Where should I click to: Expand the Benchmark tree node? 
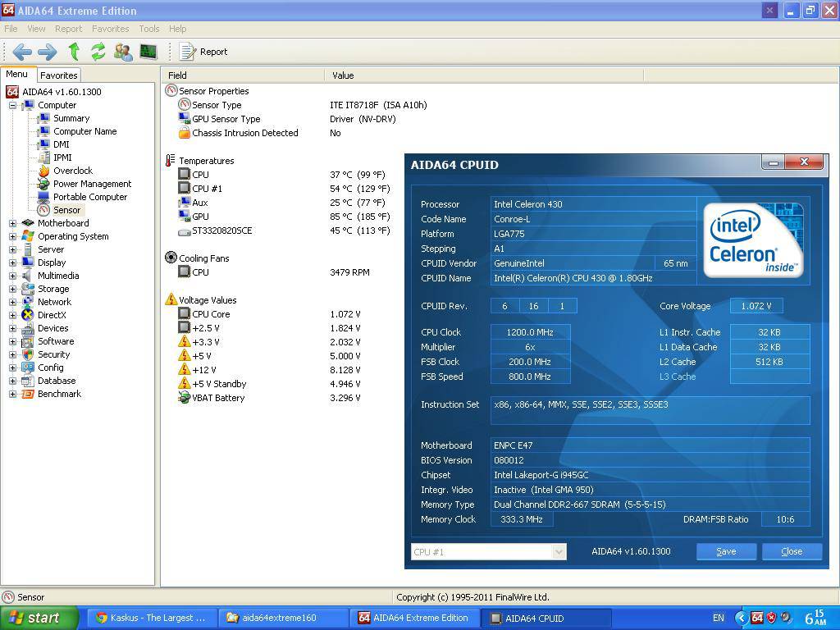[12, 394]
